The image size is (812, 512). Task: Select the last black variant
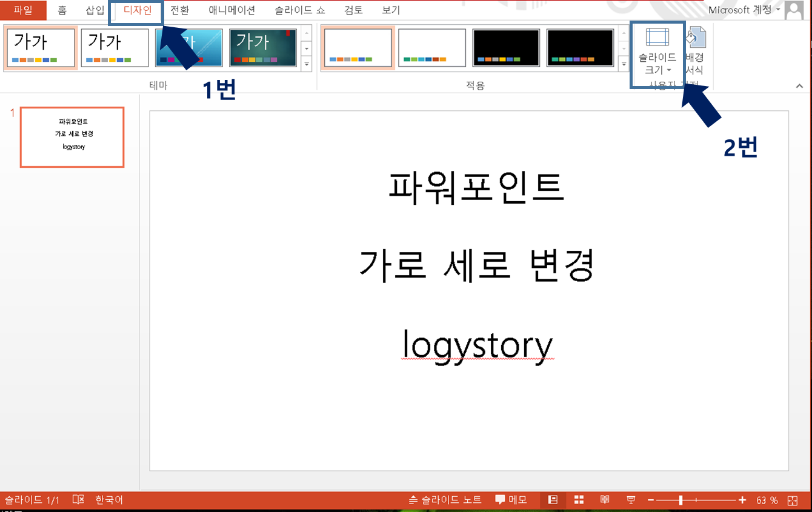[x=580, y=48]
